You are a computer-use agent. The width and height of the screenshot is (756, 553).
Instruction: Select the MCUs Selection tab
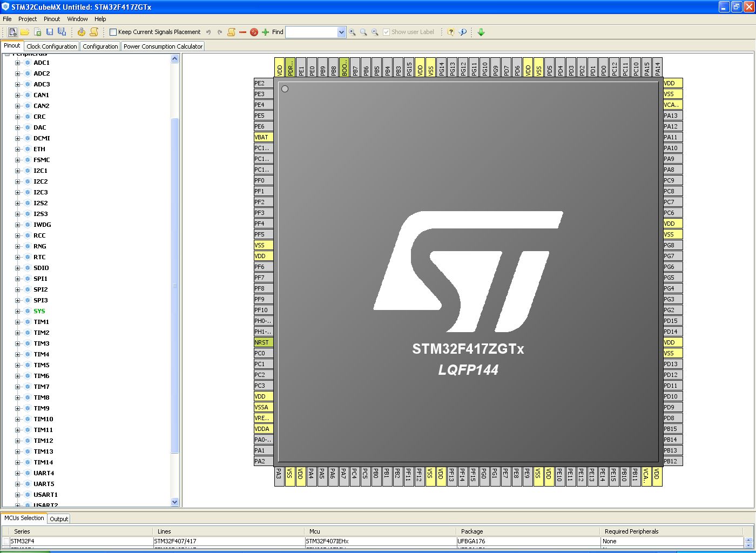[24, 518]
